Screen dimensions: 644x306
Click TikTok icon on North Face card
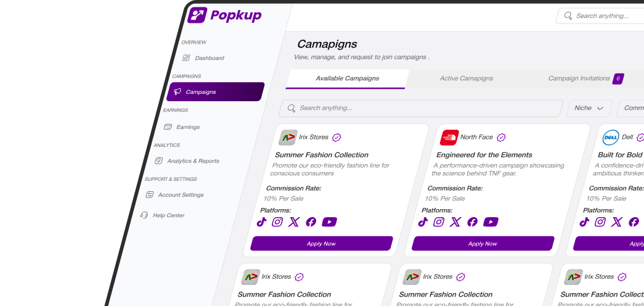pyautogui.click(x=423, y=222)
